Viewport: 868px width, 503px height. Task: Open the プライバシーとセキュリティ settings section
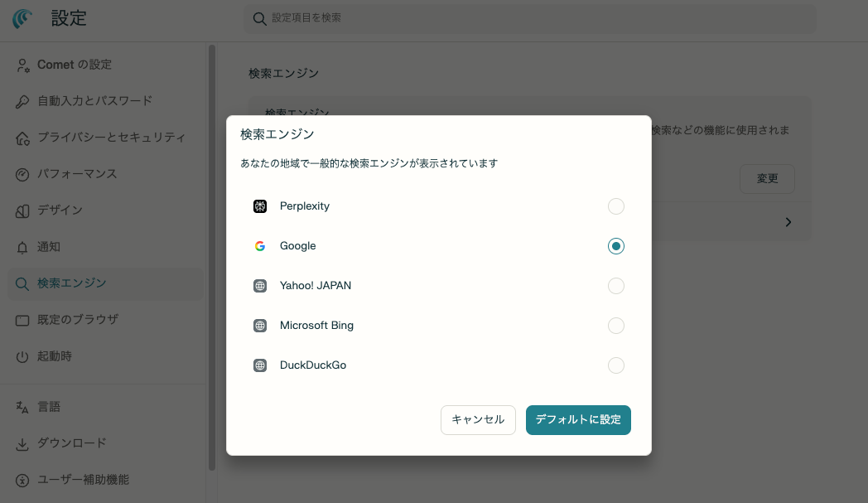[x=111, y=138]
